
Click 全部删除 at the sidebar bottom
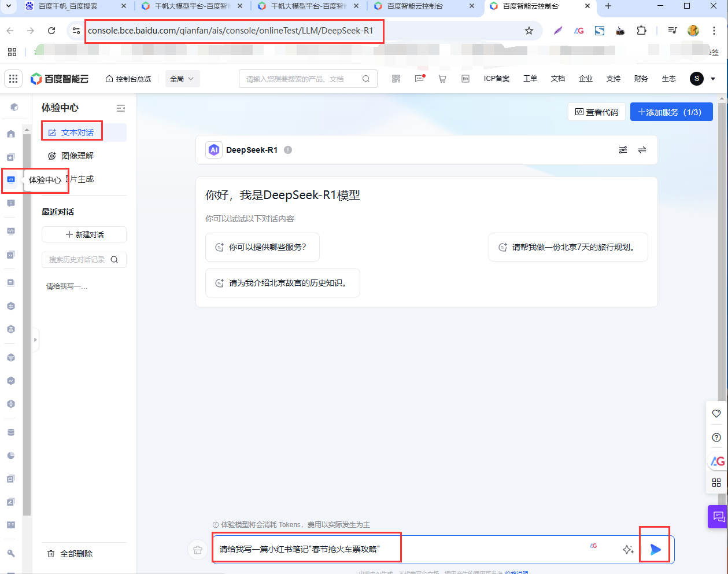[x=70, y=554]
